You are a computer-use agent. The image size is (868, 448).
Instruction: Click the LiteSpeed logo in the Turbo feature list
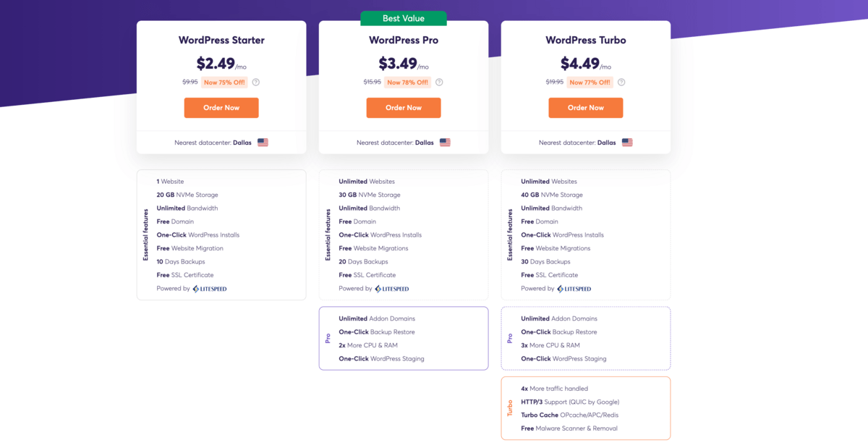tap(574, 288)
